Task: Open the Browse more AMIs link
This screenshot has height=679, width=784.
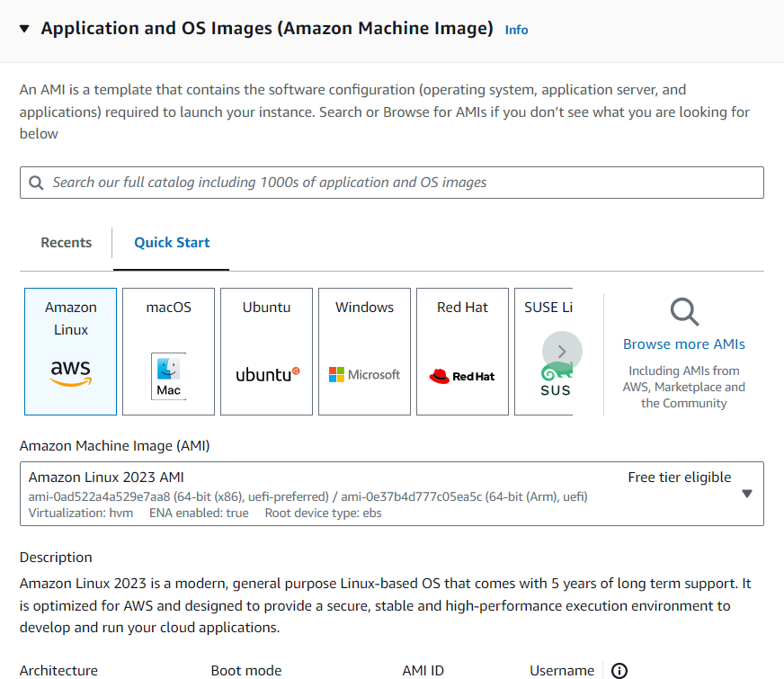Action: coord(683,344)
